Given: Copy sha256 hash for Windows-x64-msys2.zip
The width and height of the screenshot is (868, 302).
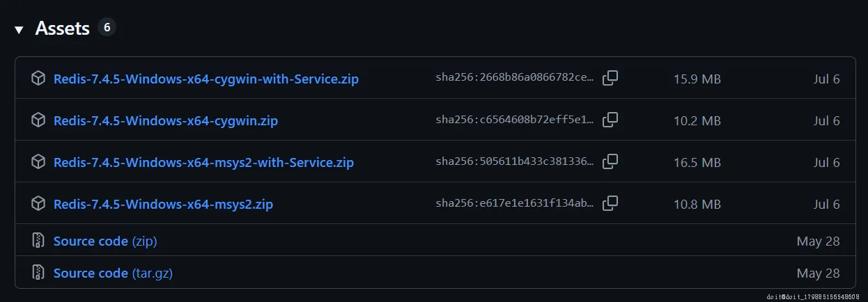Looking at the screenshot, I should (610, 203).
